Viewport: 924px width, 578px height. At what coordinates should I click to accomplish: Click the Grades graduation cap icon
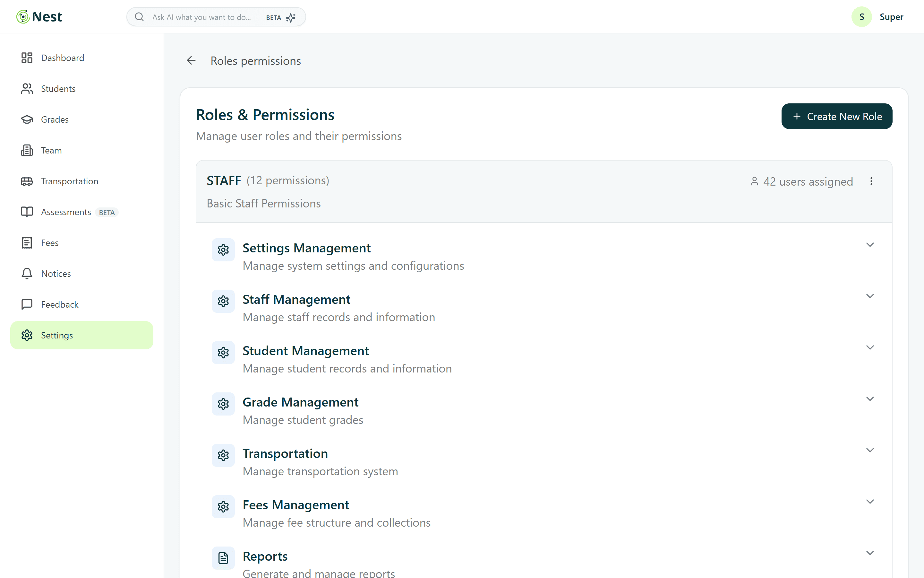coord(27,120)
